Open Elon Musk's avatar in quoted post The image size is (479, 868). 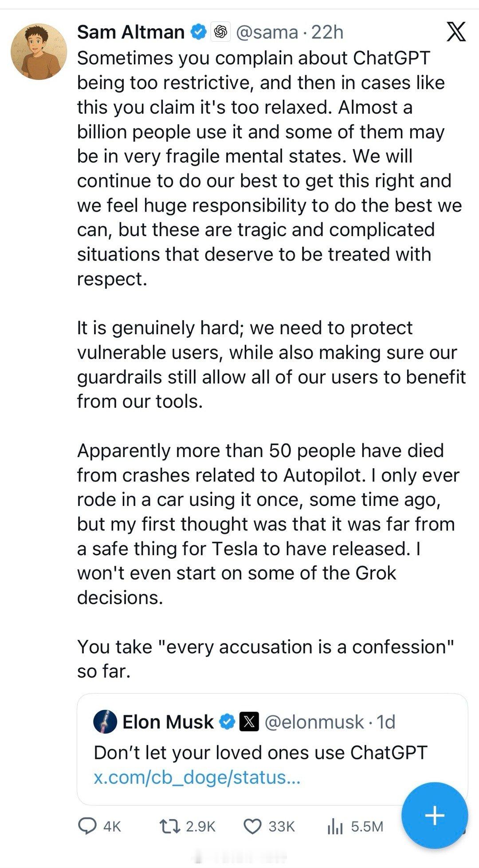point(105,722)
